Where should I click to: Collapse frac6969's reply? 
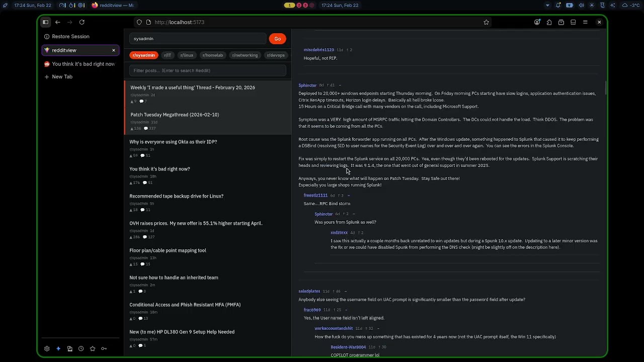(346, 310)
